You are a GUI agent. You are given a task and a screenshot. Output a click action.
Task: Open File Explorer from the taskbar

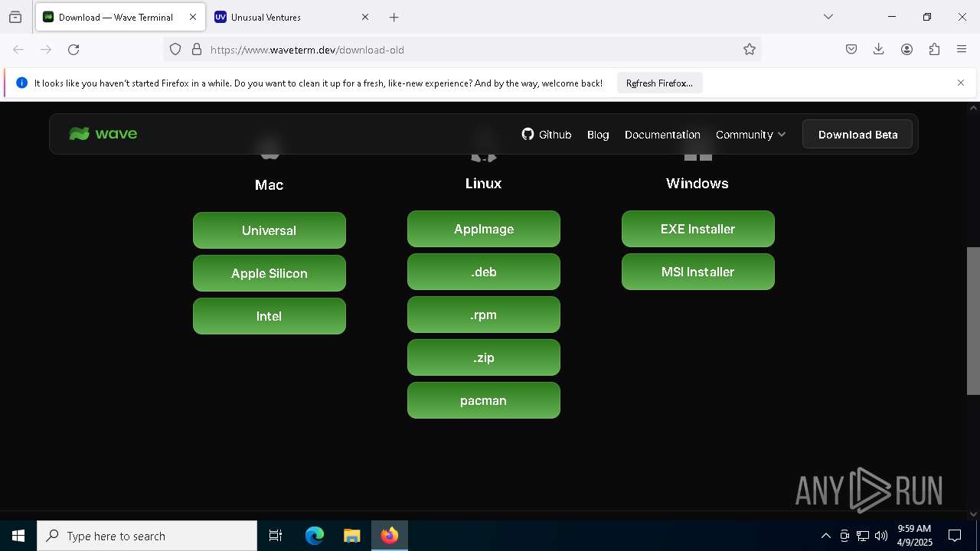tap(351, 536)
